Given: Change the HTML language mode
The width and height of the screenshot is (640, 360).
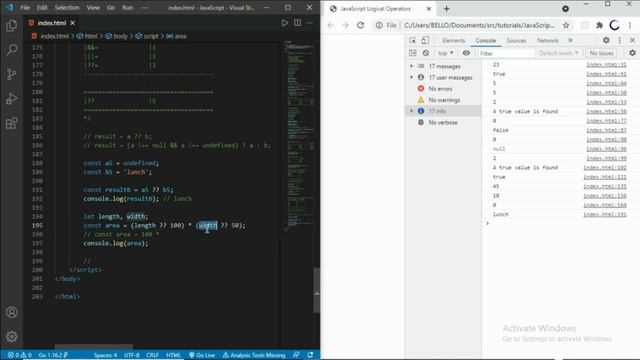Looking at the screenshot, I should 173,355.
